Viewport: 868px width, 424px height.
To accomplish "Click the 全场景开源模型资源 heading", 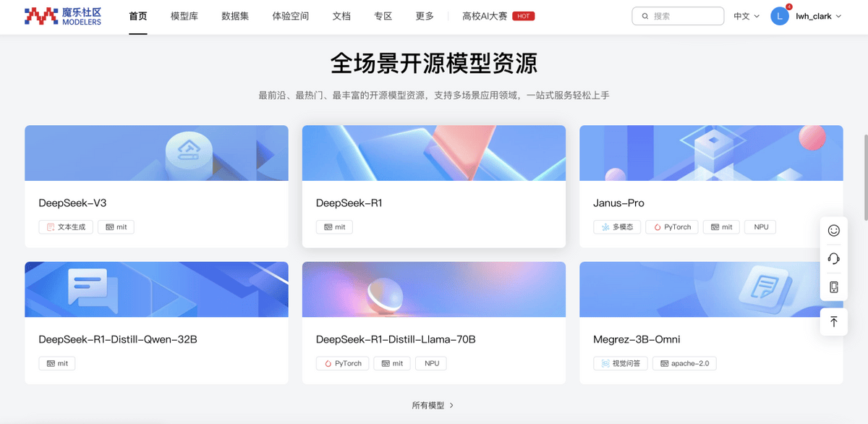I will [x=434, y=64].
